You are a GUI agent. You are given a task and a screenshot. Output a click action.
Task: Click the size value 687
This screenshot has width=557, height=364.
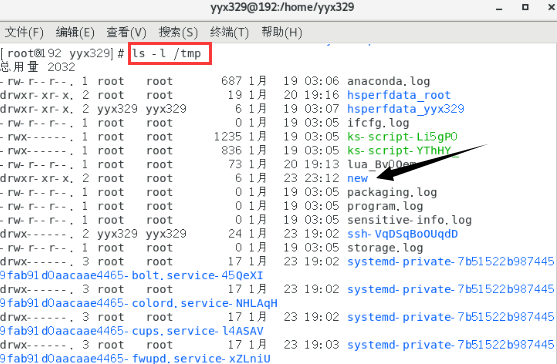point(231,81)
